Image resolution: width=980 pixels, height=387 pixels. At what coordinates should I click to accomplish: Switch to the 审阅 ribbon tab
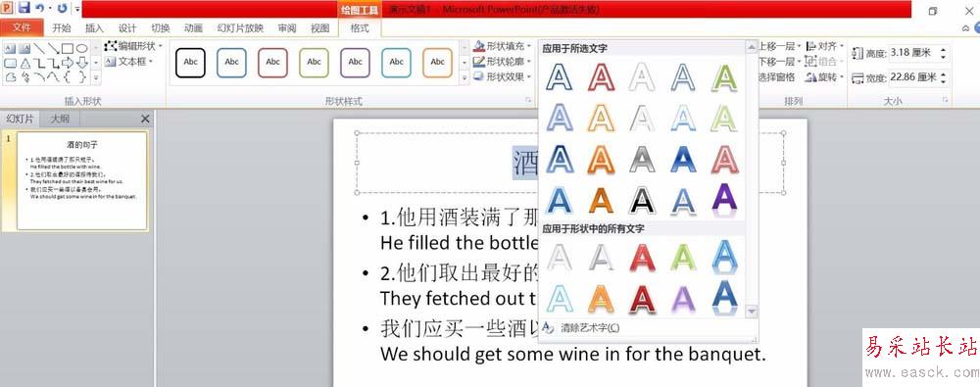tap(287, 28)
